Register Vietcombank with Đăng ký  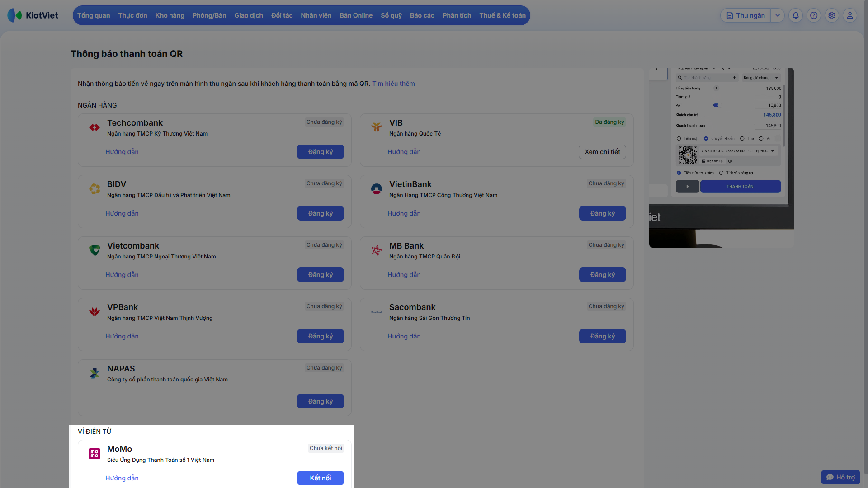coord(321,275)
